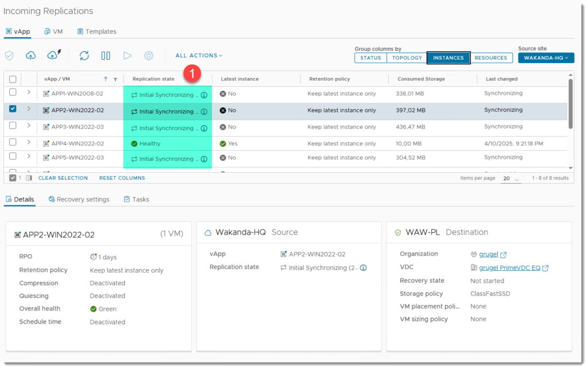Image resolution: width=588 pixels, height=369 pixels.
Task: Click the filter icon in vApp / VM column
Action: [115, 79]
